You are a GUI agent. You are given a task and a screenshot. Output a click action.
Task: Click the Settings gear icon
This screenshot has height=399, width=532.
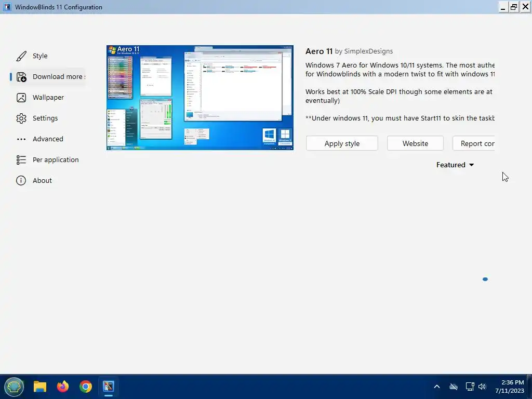pyautogui.click(x=21, y=118)
